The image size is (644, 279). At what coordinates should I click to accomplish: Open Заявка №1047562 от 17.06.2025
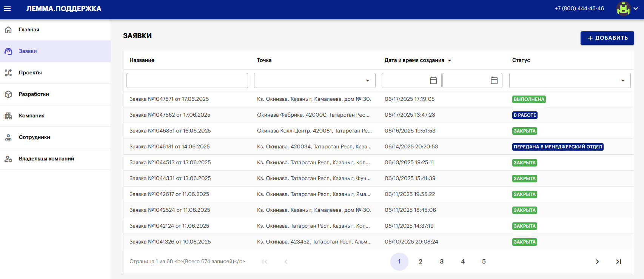click(x=170, y=115)
